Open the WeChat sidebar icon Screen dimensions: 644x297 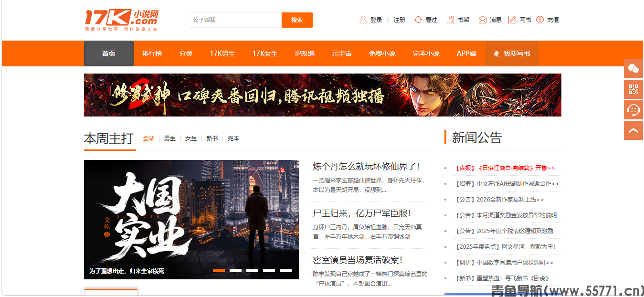pos(633,69)
